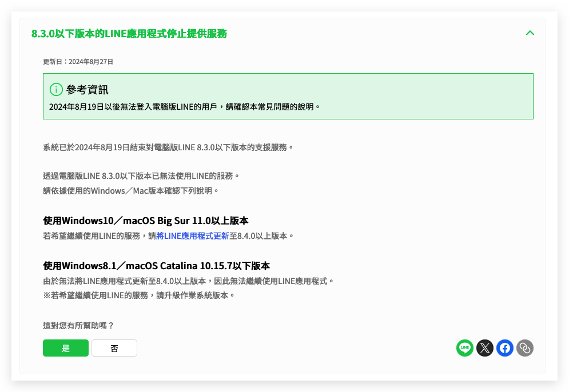Share the article on X
This screenshot has height=392, width=569.
click(485, 348)
